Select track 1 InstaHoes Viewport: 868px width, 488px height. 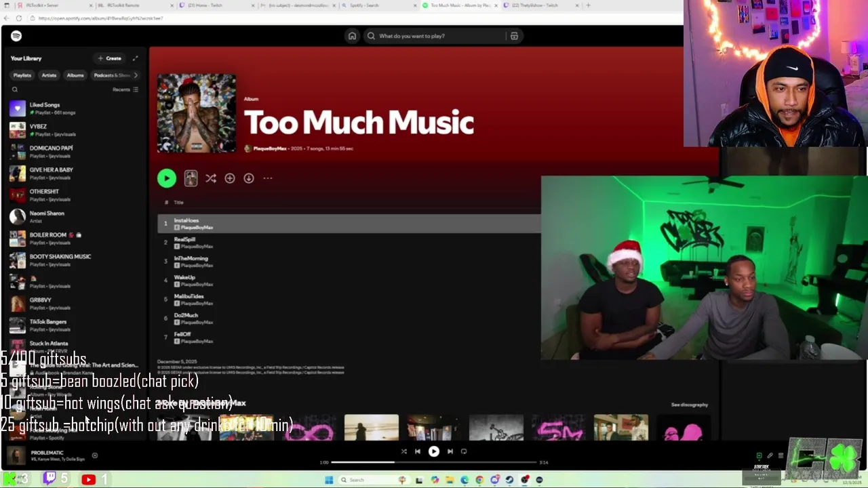[349, 224]
